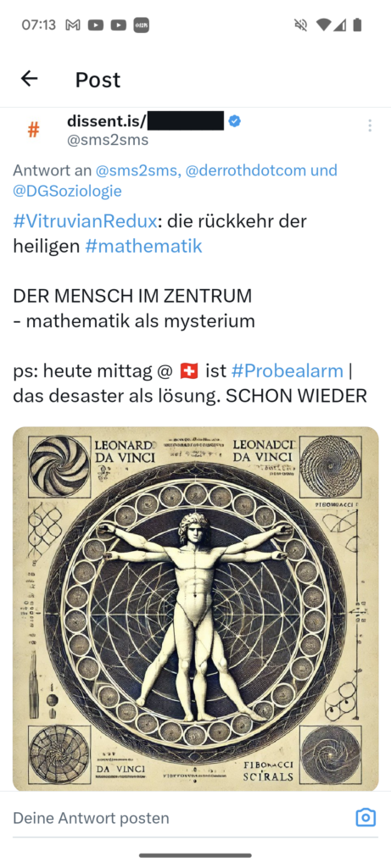This screenshot has height=868, width=391.
Task: Open the Vitruvian man image attachment
Action: (195, 609)
